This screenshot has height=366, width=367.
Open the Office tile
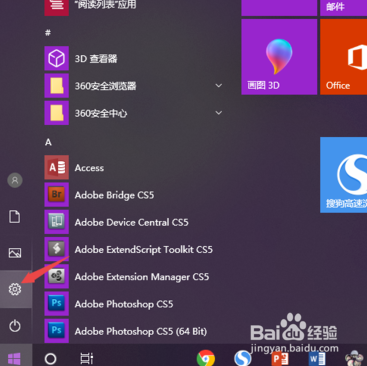[343, 57]
